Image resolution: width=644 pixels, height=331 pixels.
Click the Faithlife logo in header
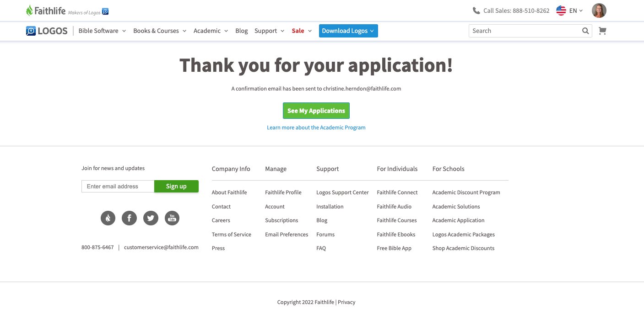[46, 11]
